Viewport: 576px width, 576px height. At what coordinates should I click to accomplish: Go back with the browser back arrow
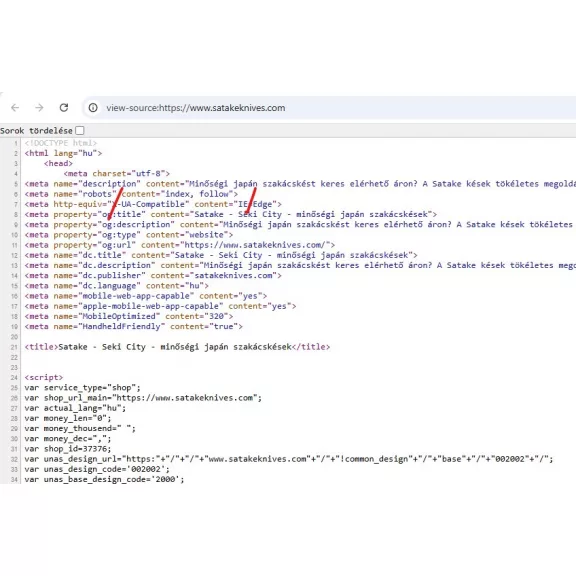coord(15,108)
